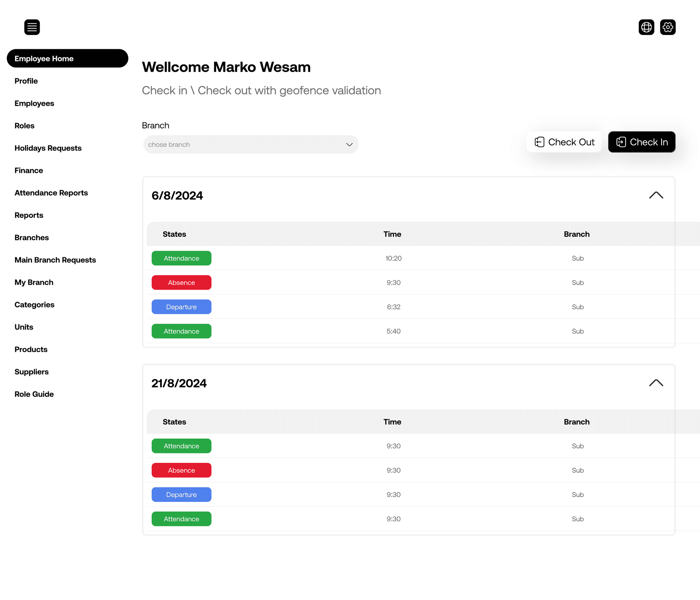Viewport: 700px width, 600px height.
Task: Collapse the 6/8/2024 attendance card
Action: (656, 195)
